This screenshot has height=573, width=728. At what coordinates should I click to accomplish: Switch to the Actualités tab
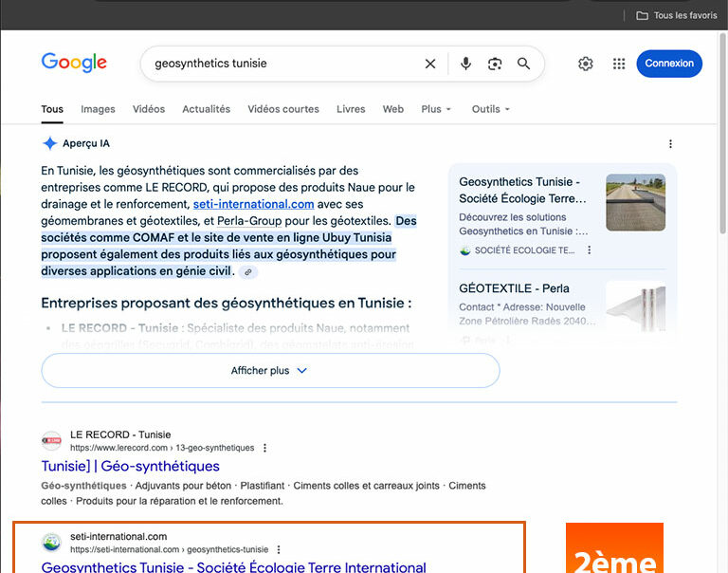pyautogui.click(x=206, y=109)
